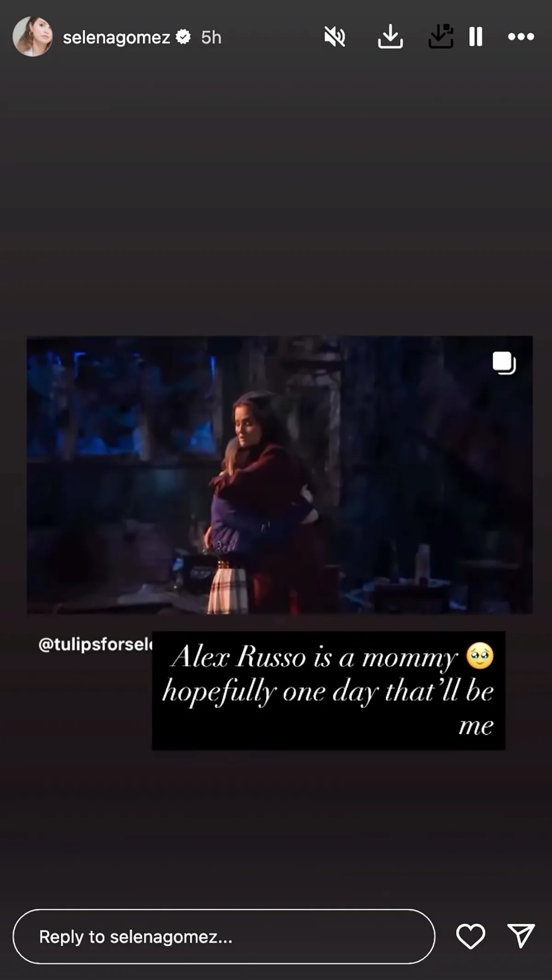
Task: Open the embedded video post
Action: point(280,475)
